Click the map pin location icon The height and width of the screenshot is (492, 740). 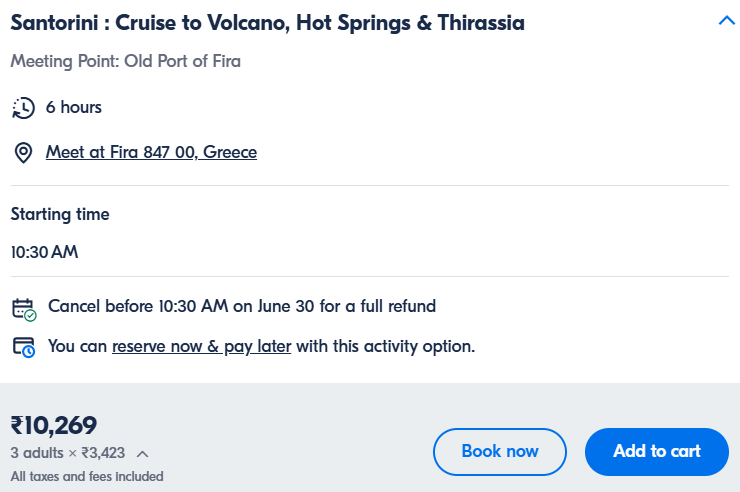[23, 153]
